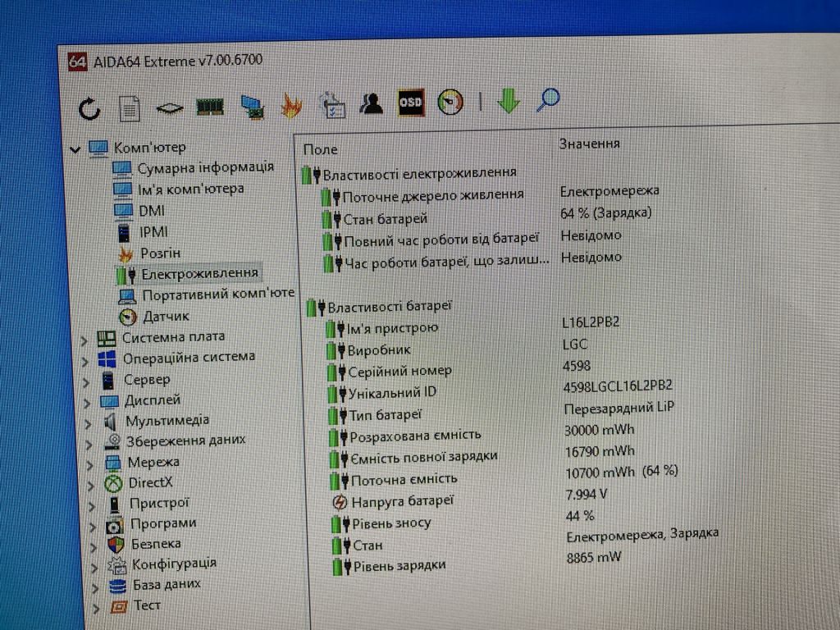
Task: Click the memory module toolbar icon
Action: 209,107
